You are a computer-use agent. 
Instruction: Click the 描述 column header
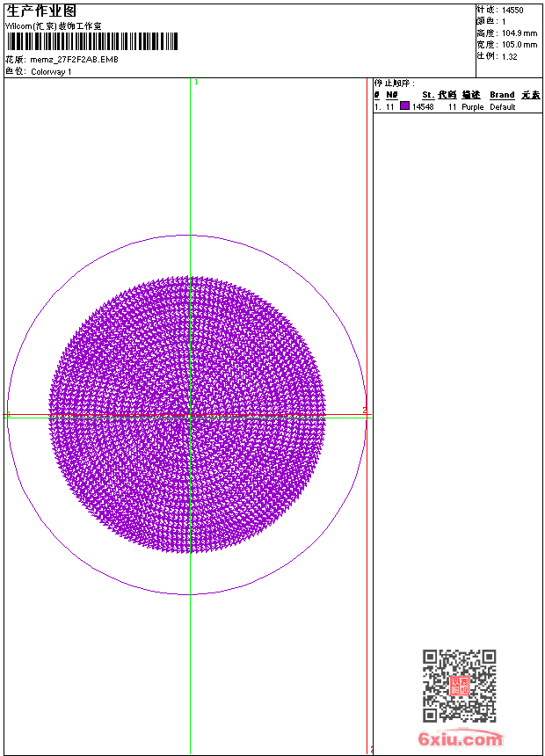pyautogui.click(x=471, y=95)
